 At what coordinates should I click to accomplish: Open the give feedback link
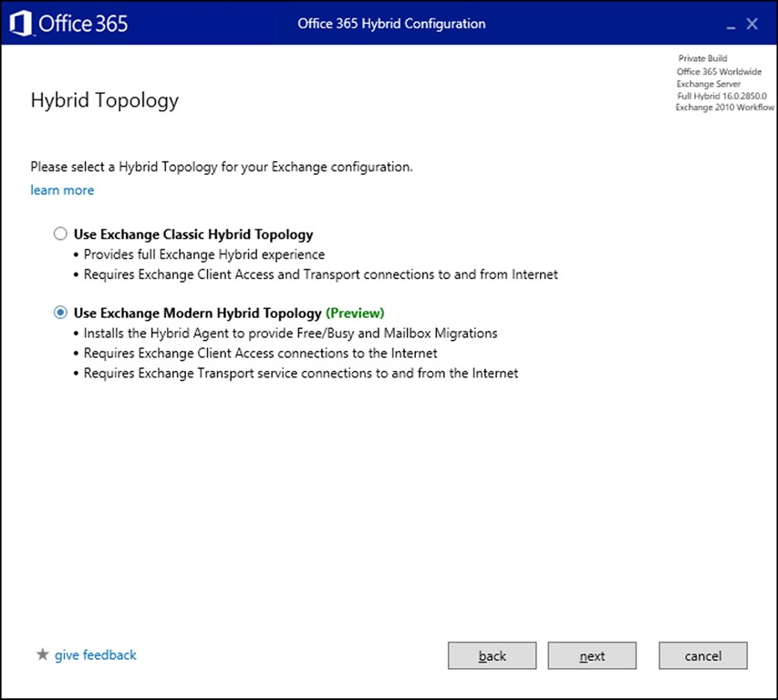(95, 655)
